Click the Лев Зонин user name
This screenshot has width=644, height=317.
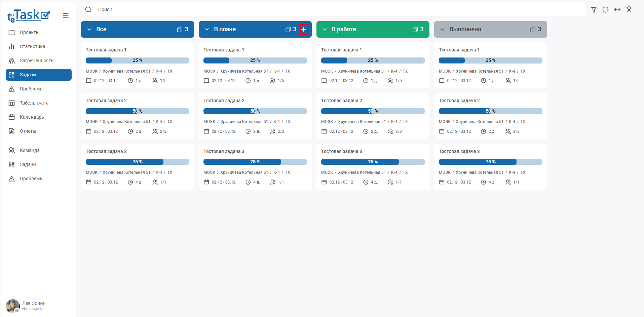(34, 303)
